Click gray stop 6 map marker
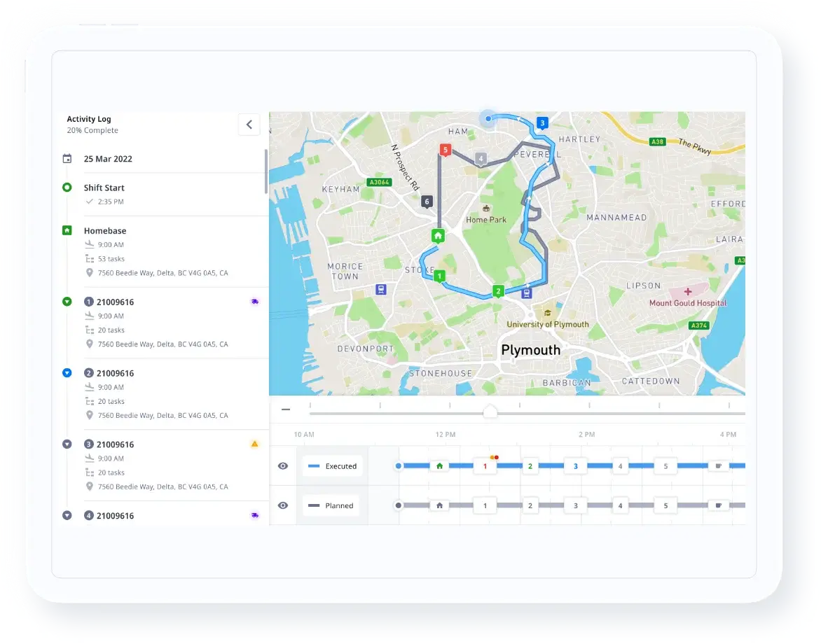Image resolution: width=821 pixels, height=644 pixels. pos(427,202)
